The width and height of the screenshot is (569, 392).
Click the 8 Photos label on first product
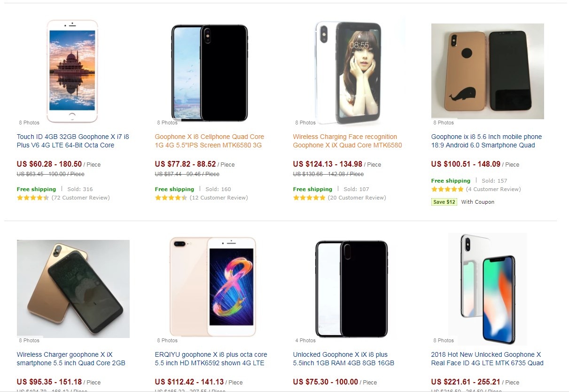pos(29,123)
